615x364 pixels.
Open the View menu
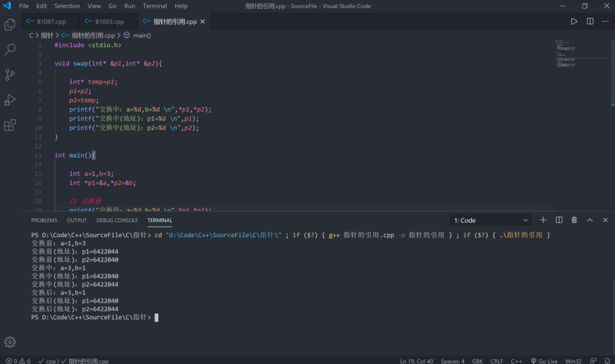click(x=94, y=6)
